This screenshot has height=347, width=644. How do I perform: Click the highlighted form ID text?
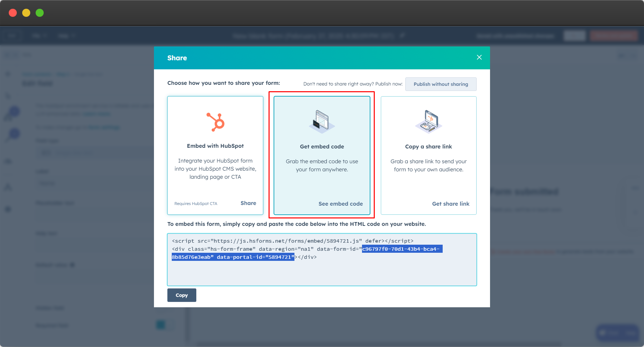(x=402, y=249)
